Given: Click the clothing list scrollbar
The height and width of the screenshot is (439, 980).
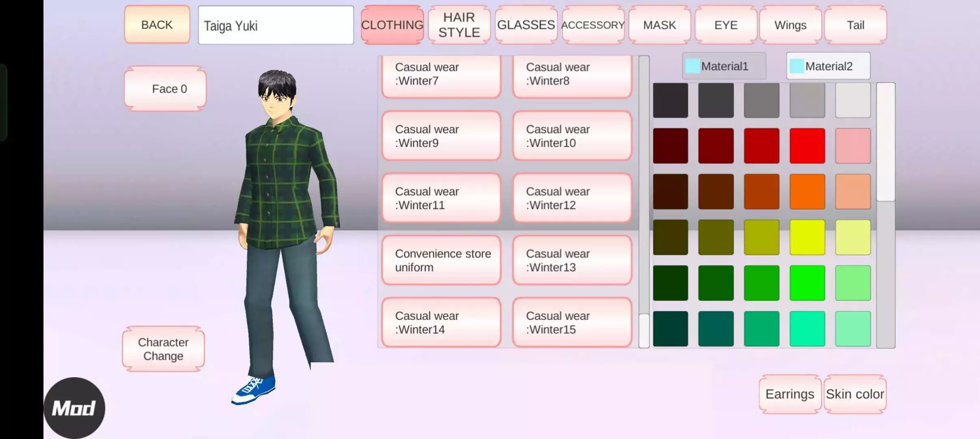Looking at the screenshot, I should [644, 330].
